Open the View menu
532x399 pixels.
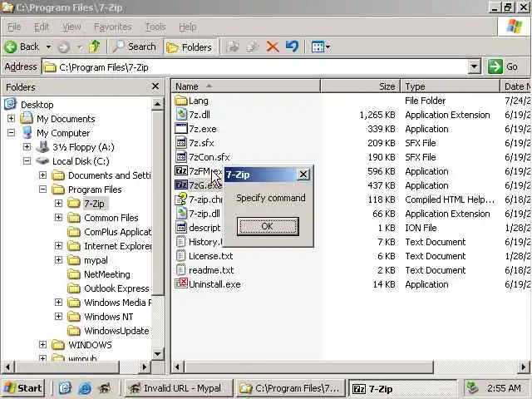pyautogui.click(x=71, y=27)
